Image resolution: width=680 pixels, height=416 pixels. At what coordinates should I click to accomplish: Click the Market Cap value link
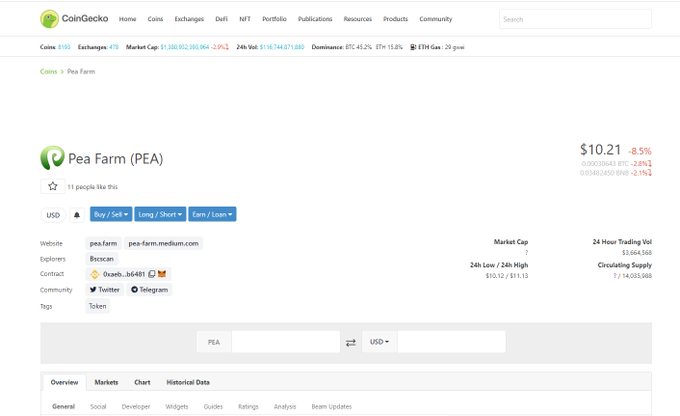coord(185,47)
